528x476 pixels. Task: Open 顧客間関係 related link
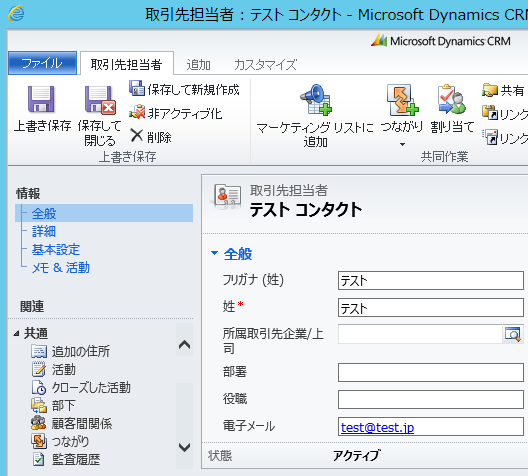[x=82, y=423]
